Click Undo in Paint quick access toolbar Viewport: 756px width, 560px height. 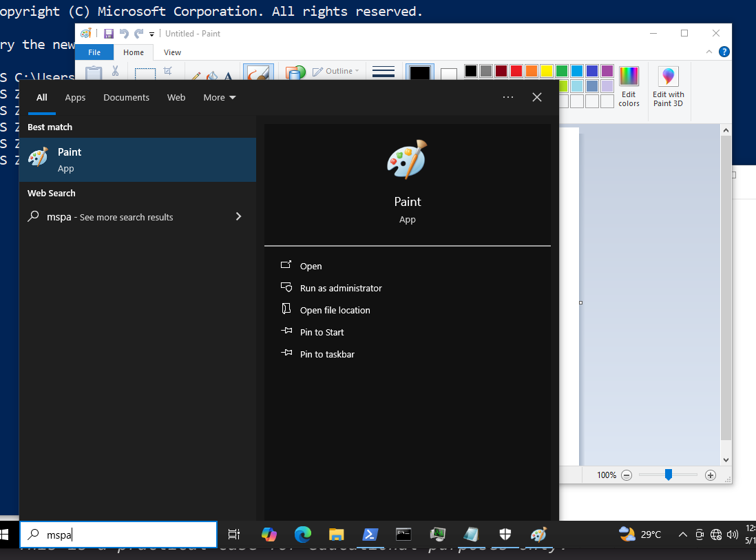[124, 34]
